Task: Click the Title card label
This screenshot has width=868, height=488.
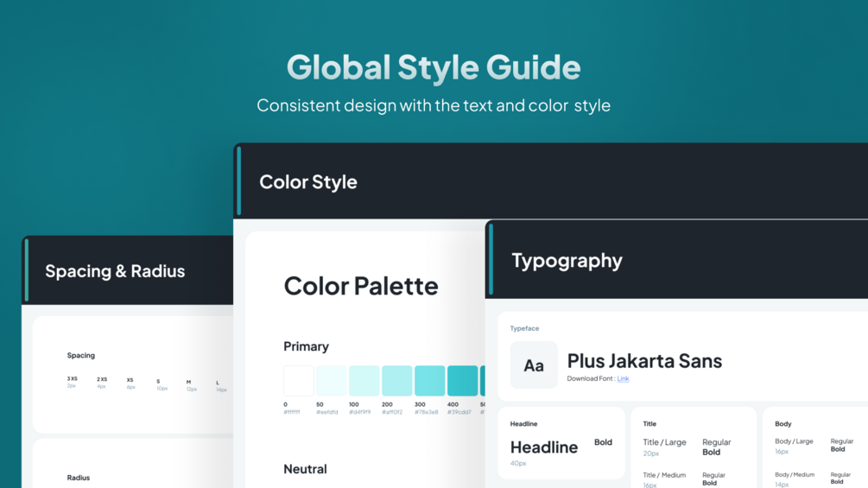Action: click(649, 424)
